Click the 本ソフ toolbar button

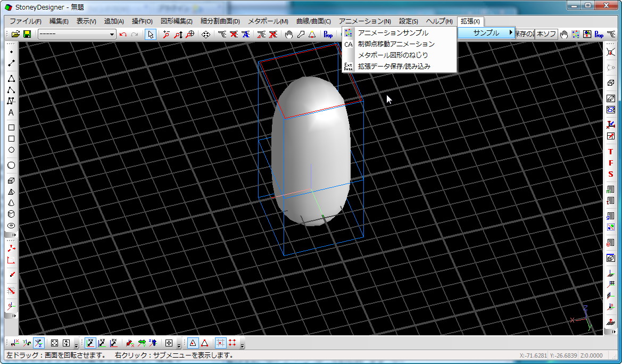pos(546,34)
